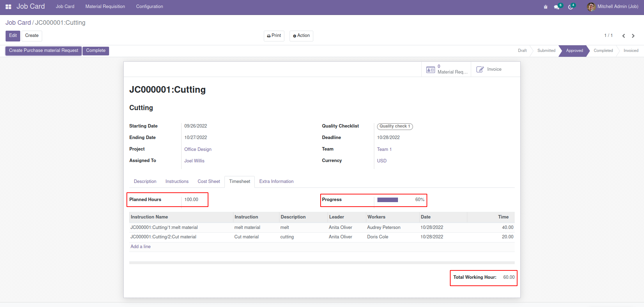Go to next record arrow

pos(633,36)
